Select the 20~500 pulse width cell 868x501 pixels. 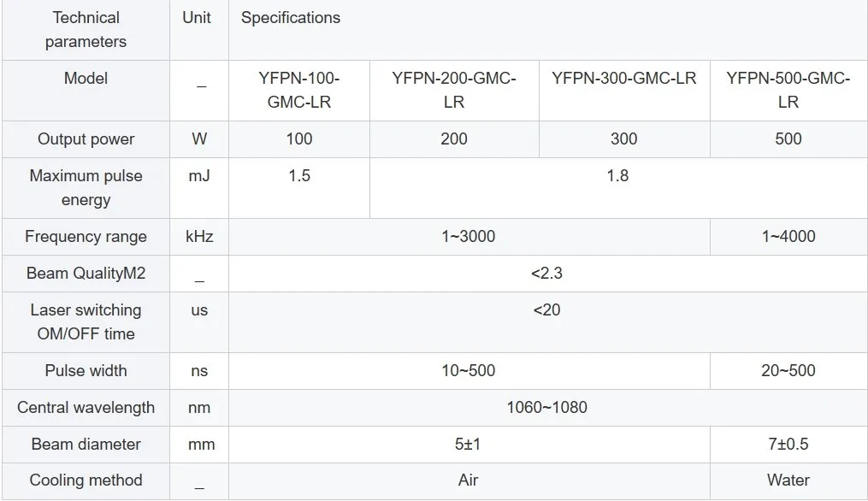coord(788,371)
